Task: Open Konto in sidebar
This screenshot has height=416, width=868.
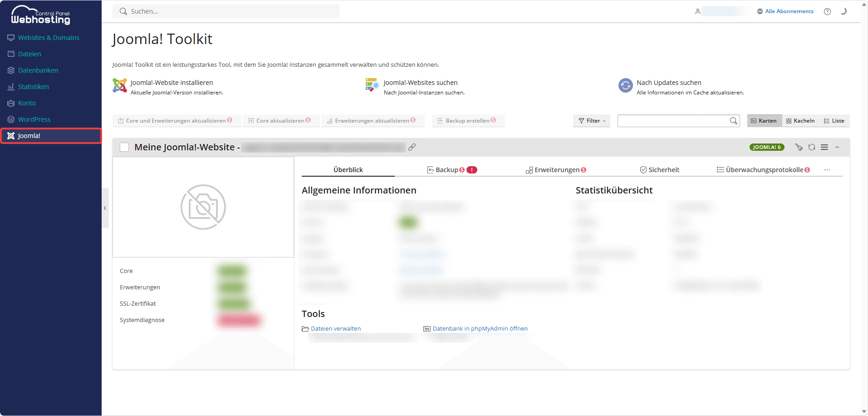Action: 27,103
